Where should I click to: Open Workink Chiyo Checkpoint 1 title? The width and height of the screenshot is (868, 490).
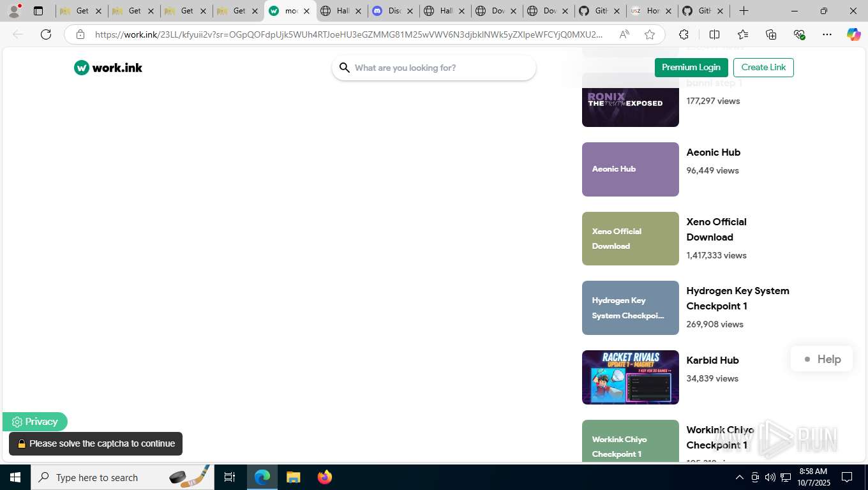720,438
